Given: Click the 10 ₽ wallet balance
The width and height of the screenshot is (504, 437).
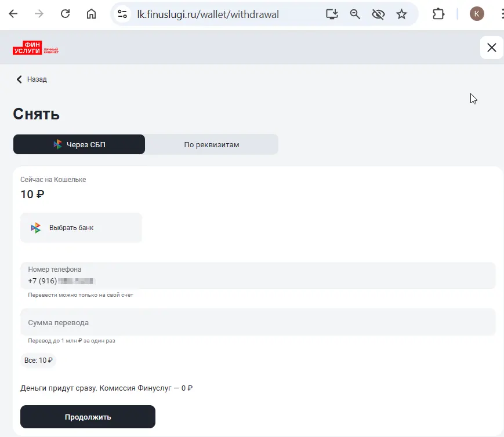Looking at the screenshot, I should (x=32, y=194).
